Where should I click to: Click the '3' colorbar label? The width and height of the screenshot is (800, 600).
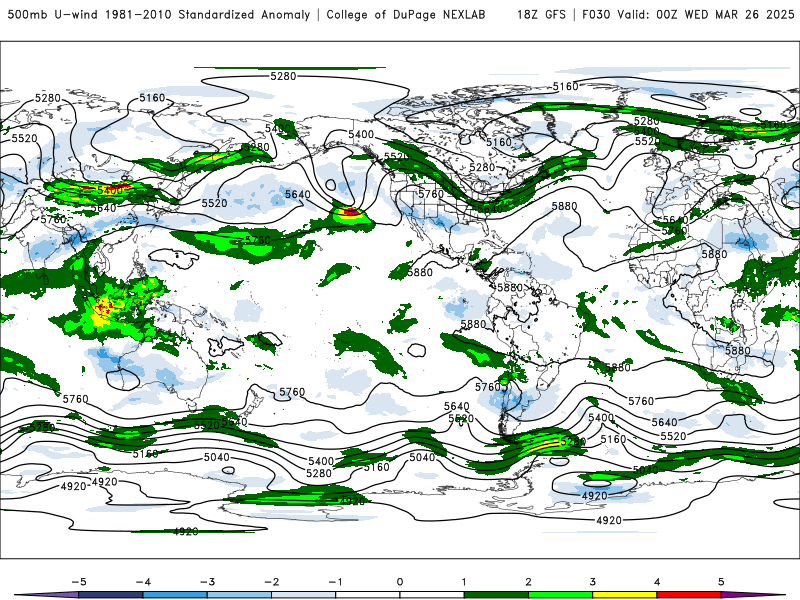(x=592, y=582)
